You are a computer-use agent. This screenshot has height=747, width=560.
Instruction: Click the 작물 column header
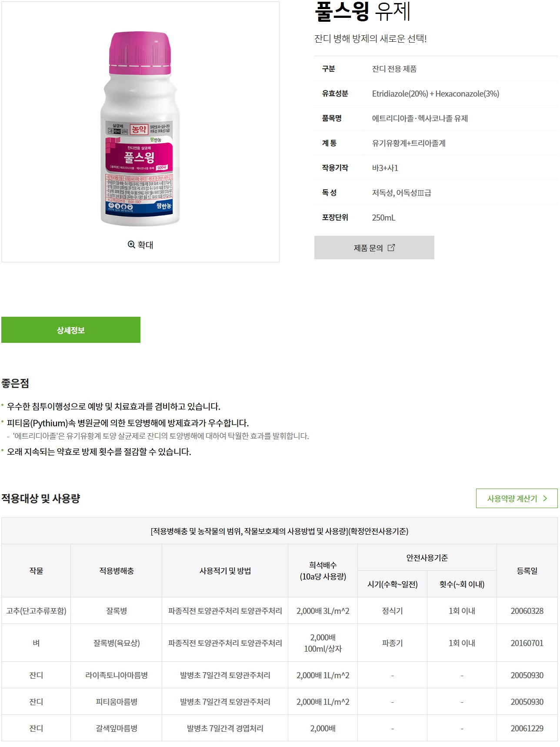click(36, 571)
